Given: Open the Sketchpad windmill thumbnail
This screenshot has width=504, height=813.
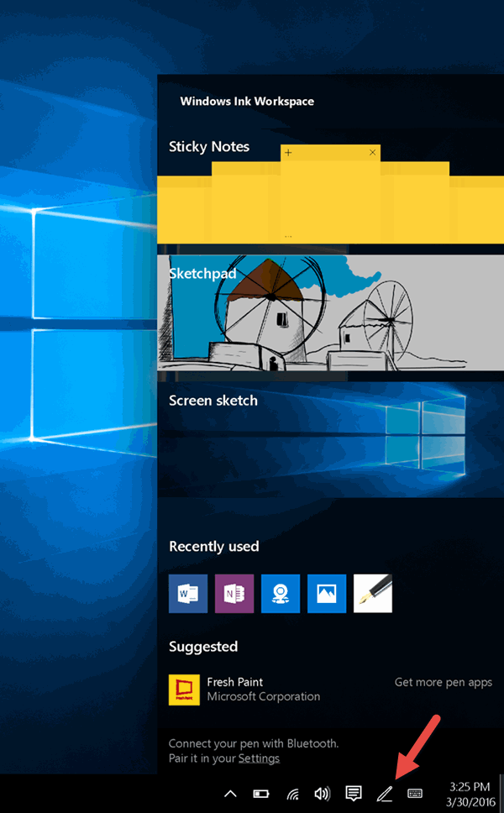Looking at the screenshot, I should pos(330,312).
